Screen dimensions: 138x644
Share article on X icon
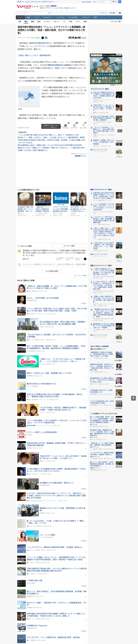[x=43, y=38]
